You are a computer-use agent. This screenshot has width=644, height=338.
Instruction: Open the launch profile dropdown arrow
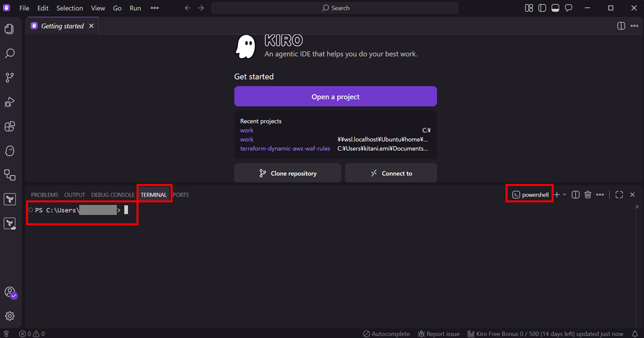[x=565, y=194]
